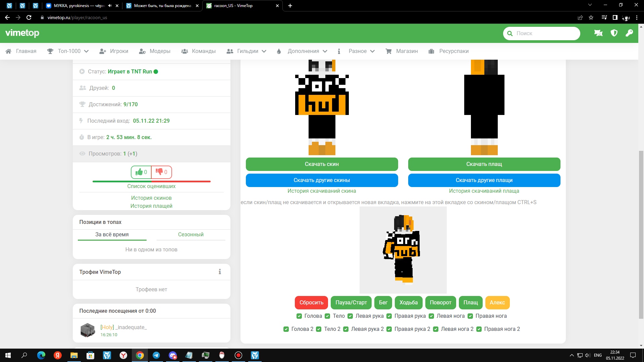Click the vimetop logo
This screenshot has height=362, width=644.
(22, 33)
